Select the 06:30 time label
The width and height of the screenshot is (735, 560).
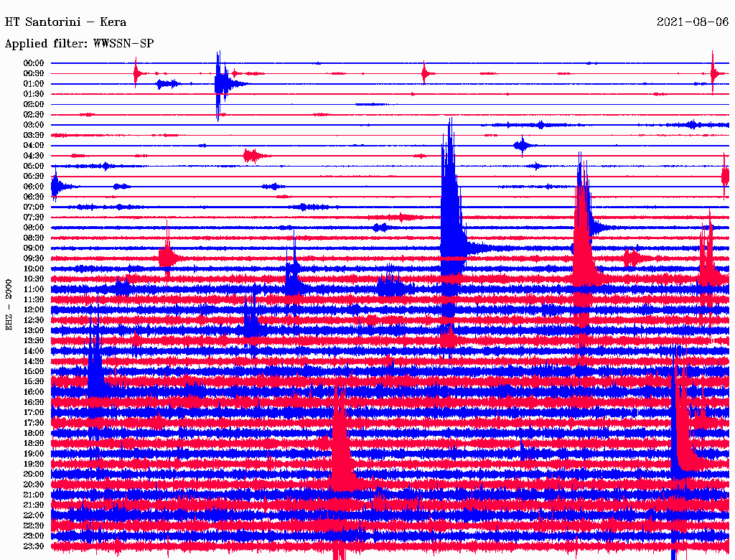tap(34, 197)
